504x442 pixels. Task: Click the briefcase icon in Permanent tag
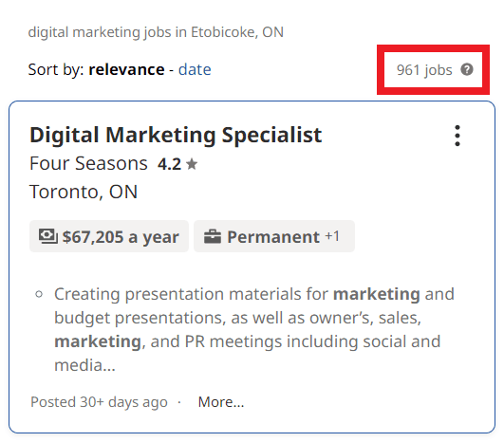point(213,236)
